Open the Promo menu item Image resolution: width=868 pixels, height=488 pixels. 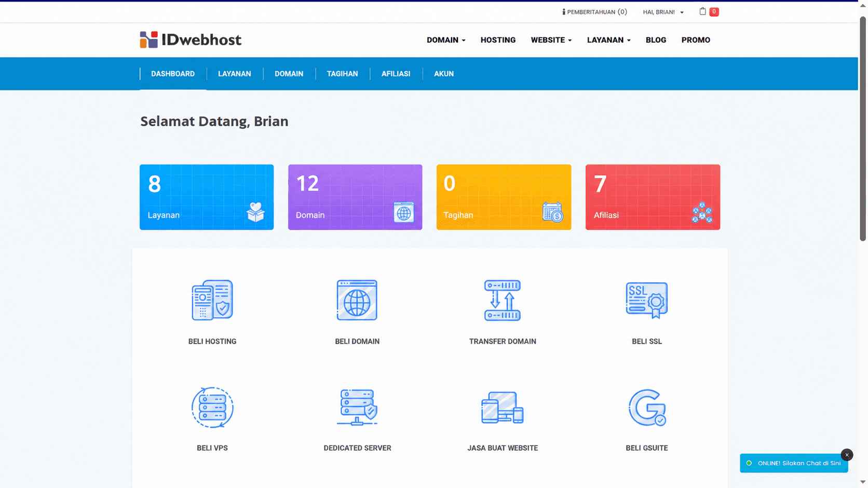point(696,40)
